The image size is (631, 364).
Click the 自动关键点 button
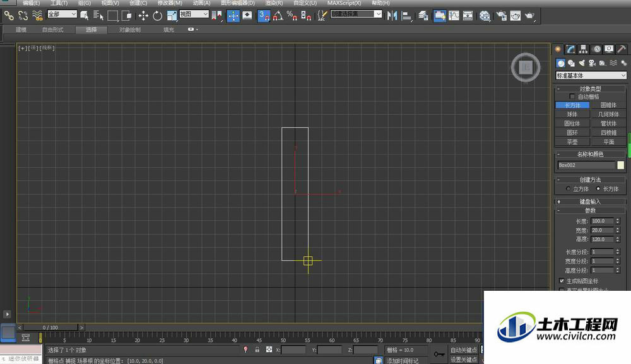(464, 350)
